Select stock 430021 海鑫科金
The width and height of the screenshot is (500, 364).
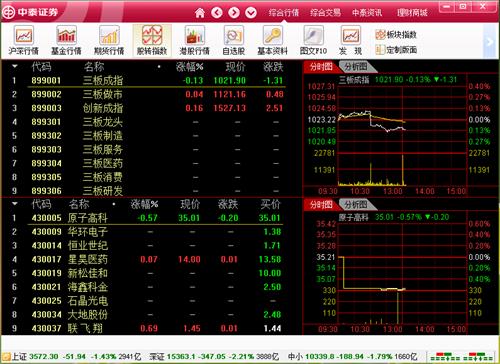point(148,287)
